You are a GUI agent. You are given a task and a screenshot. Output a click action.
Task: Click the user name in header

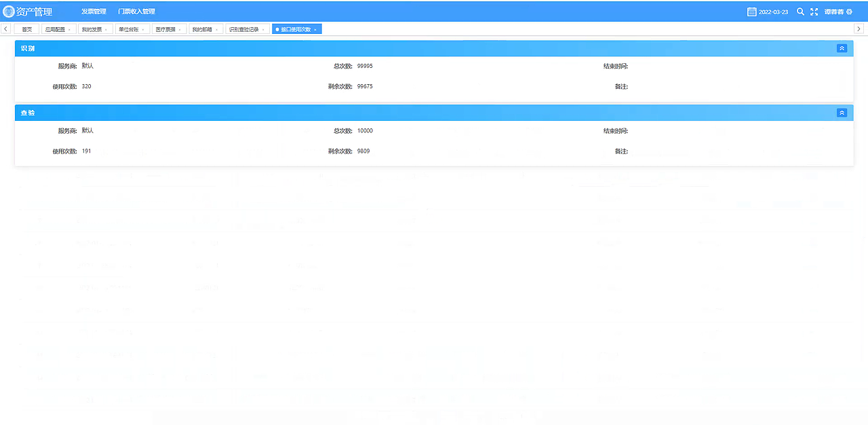tap(834, 12)
